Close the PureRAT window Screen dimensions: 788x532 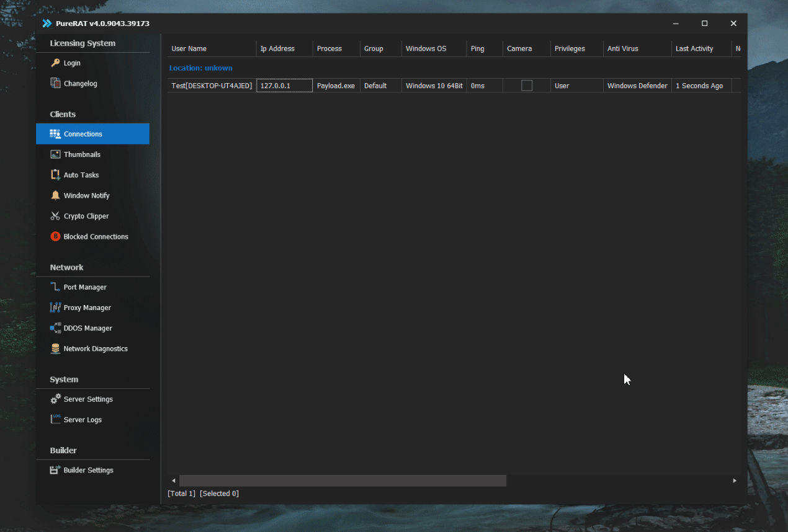click(733, 24)
